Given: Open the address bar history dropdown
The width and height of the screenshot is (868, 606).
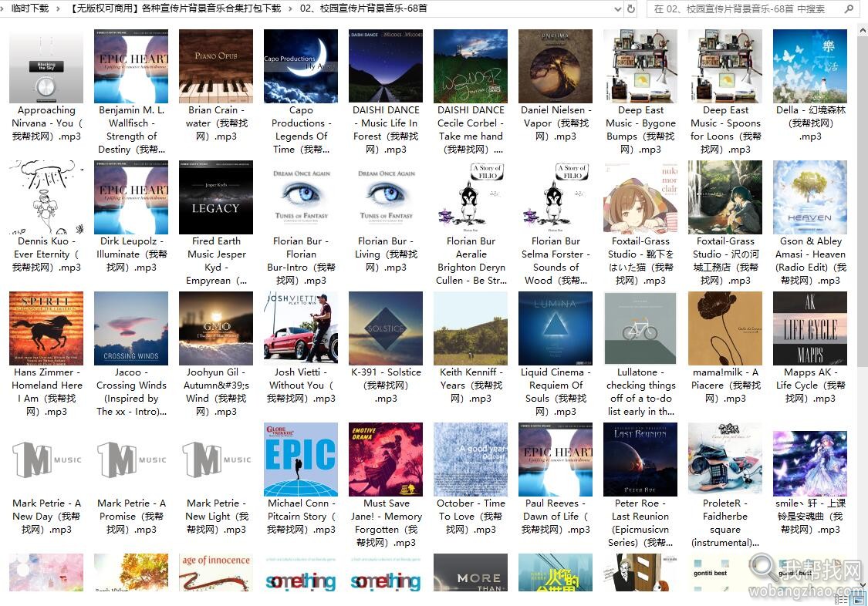Looking at the screenshot, I should coord(618,8).
